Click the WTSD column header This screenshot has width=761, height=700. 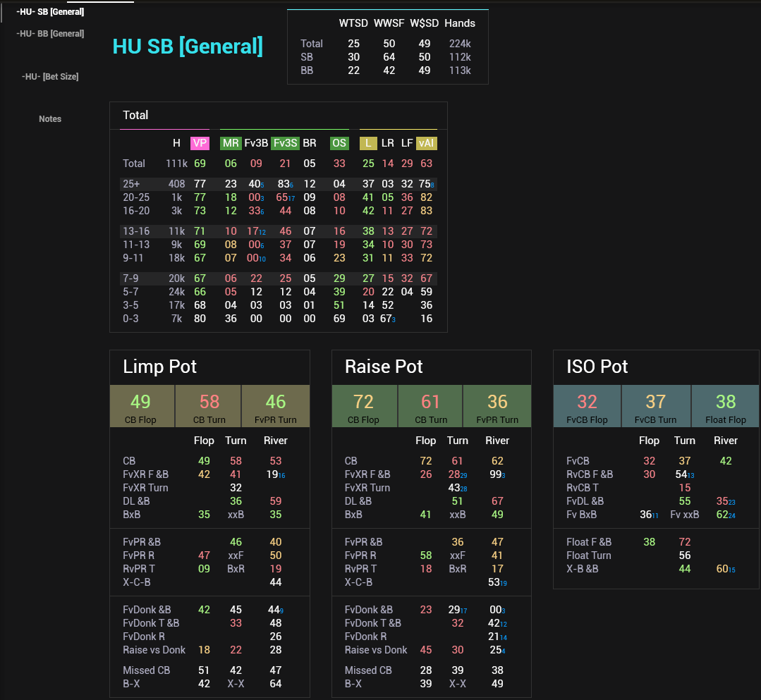pos(353,23)
